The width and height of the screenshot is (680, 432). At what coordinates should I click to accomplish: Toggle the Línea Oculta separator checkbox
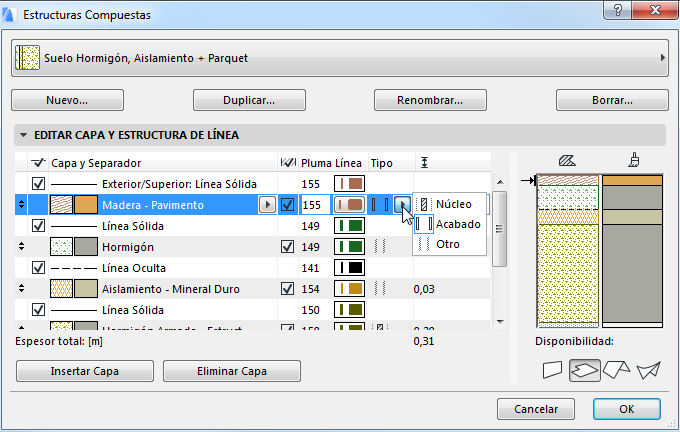38,268
